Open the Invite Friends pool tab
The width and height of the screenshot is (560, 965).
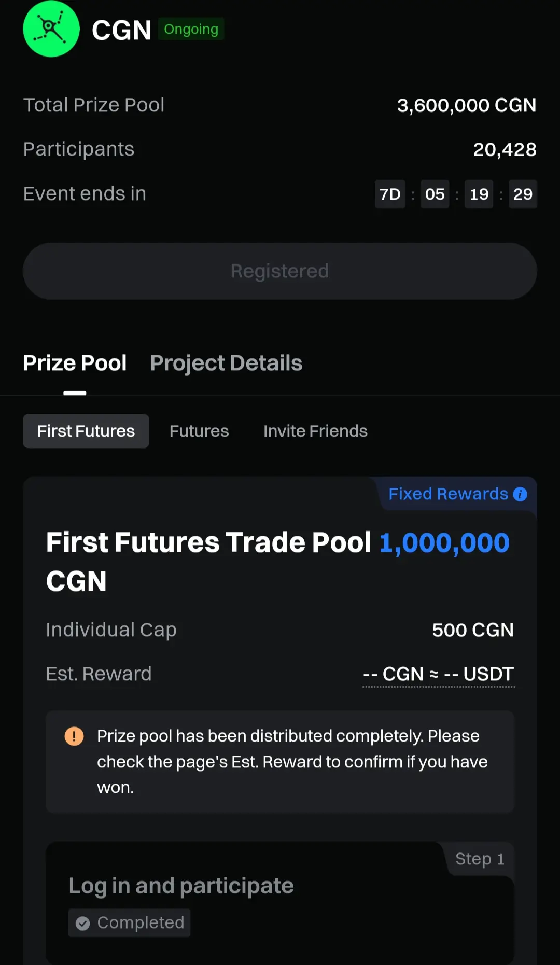(x=315, y=431)
